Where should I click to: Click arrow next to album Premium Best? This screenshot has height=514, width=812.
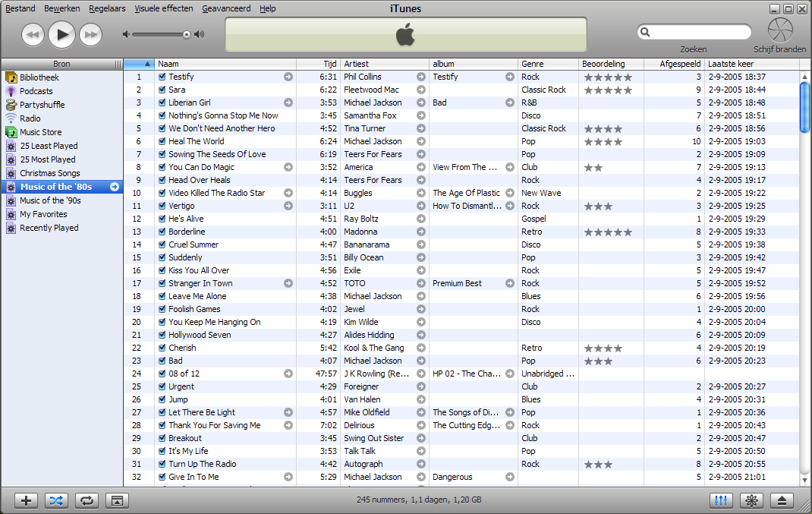(x=510, y=283)
